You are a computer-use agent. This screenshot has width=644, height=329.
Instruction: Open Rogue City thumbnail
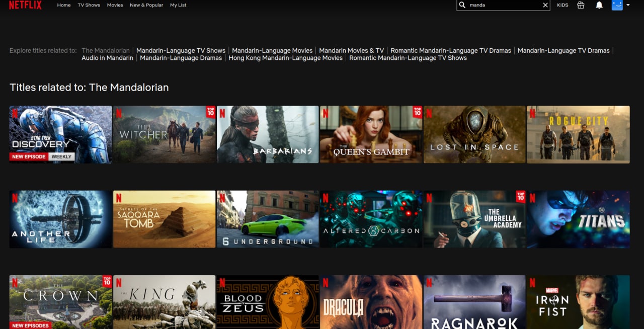[579, 134]
